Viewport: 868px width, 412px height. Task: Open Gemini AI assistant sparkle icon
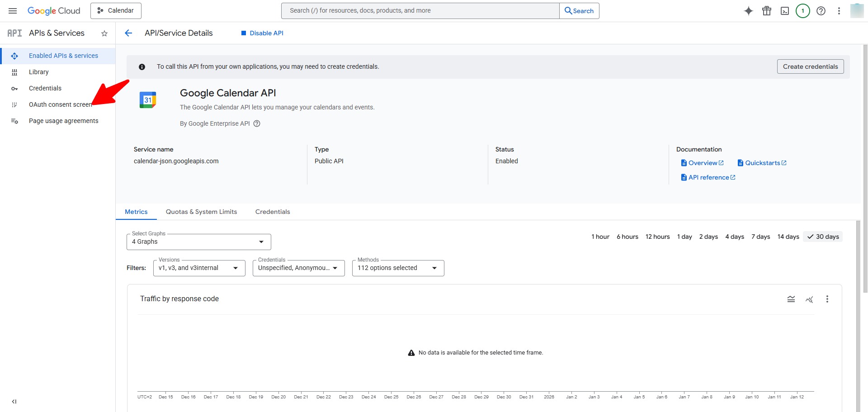coord(749,11)
